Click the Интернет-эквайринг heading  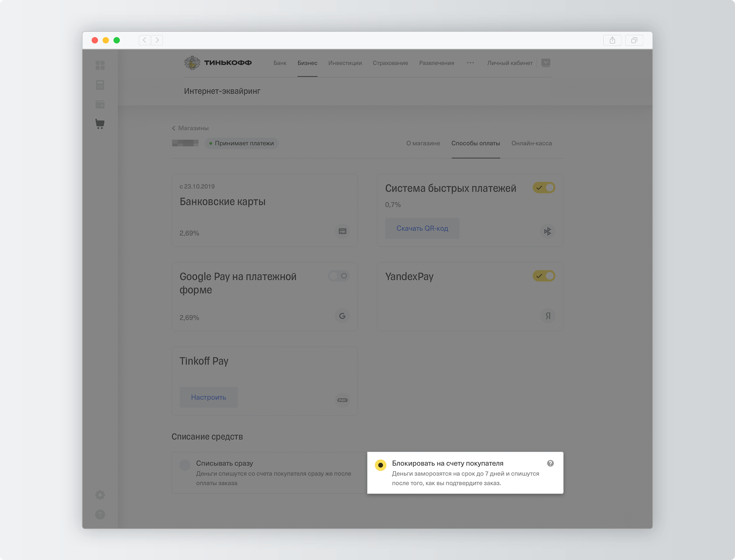(222, 91)
